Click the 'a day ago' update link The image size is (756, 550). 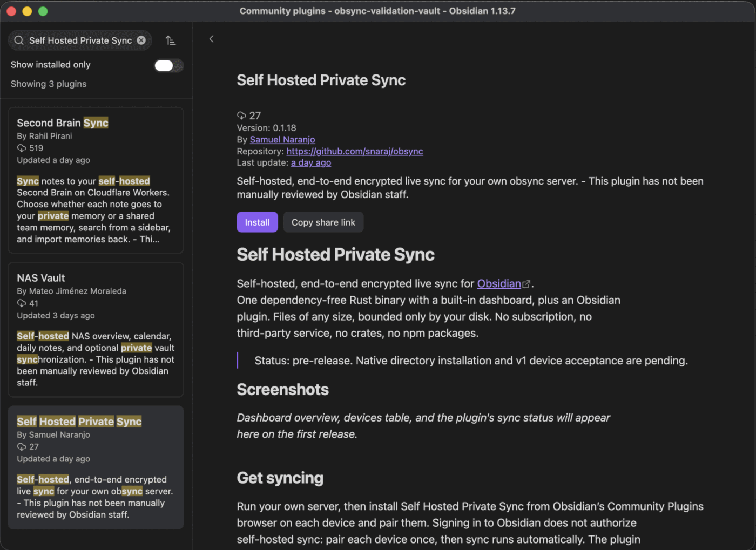pos(311,162)
